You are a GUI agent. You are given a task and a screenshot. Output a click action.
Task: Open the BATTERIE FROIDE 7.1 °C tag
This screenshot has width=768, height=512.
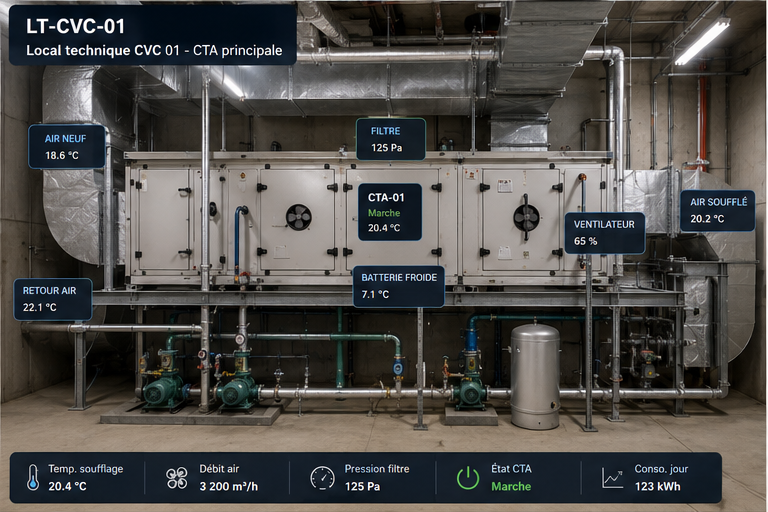tap(398, 286)
